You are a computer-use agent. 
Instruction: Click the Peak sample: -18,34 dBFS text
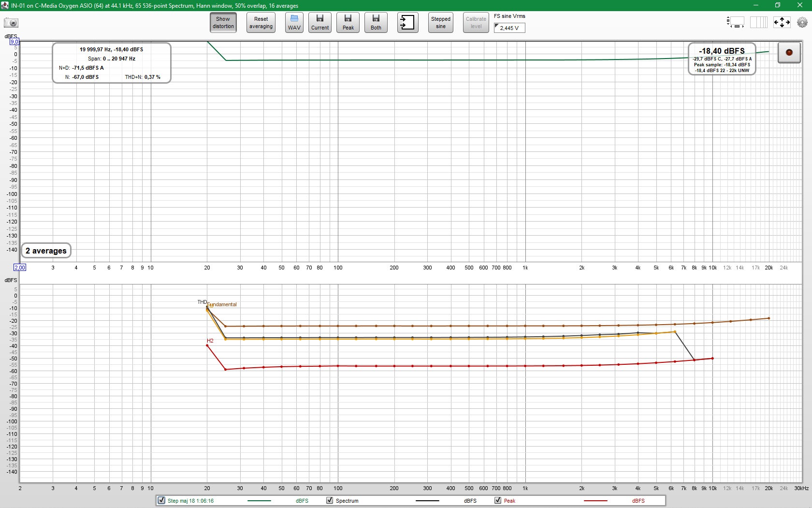coord(722,65)
